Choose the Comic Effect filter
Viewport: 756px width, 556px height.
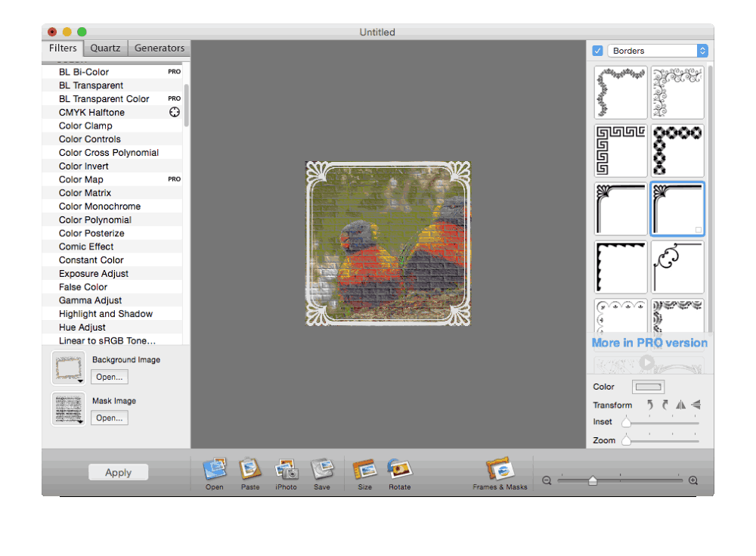point(112,247)
